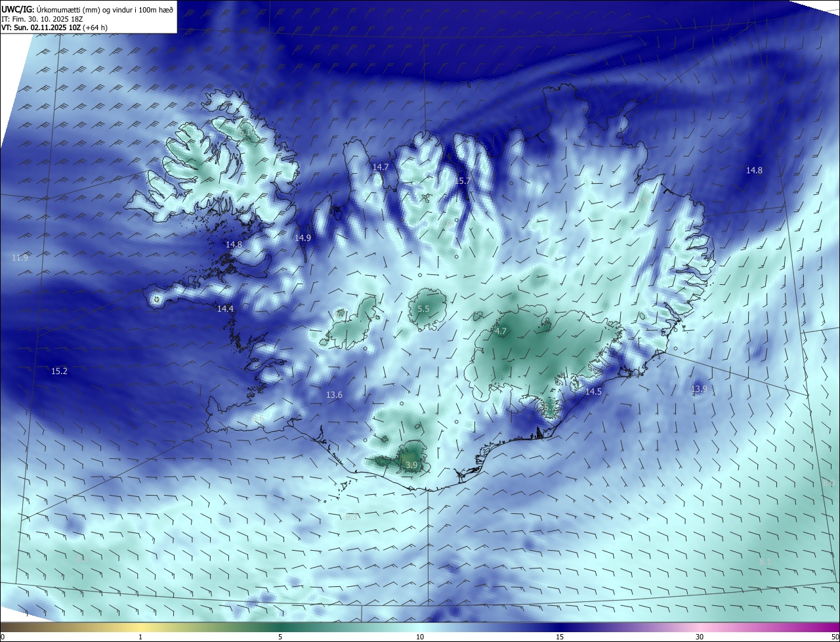
Task: Click the valid time line 'VT: Sun. 02.11.2025 10Z (+64 h)'
Action: pos(55,28)
